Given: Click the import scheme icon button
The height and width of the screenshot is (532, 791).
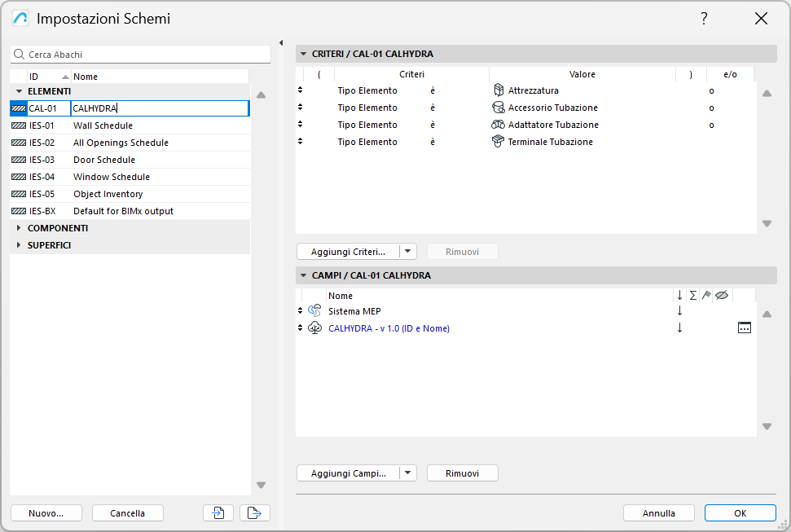Looking at the screenshot, I should (x=218, y=512).
